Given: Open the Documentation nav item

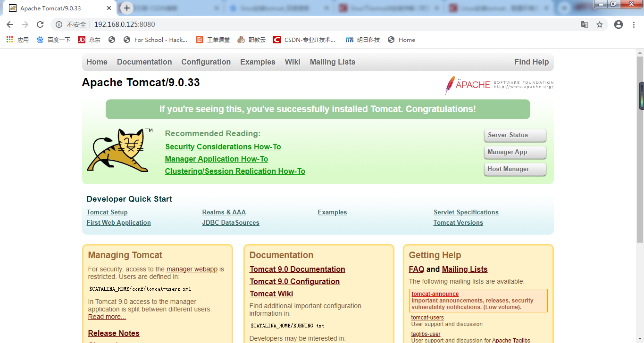Looking at the screenshot, I should [x=144, y=62].
